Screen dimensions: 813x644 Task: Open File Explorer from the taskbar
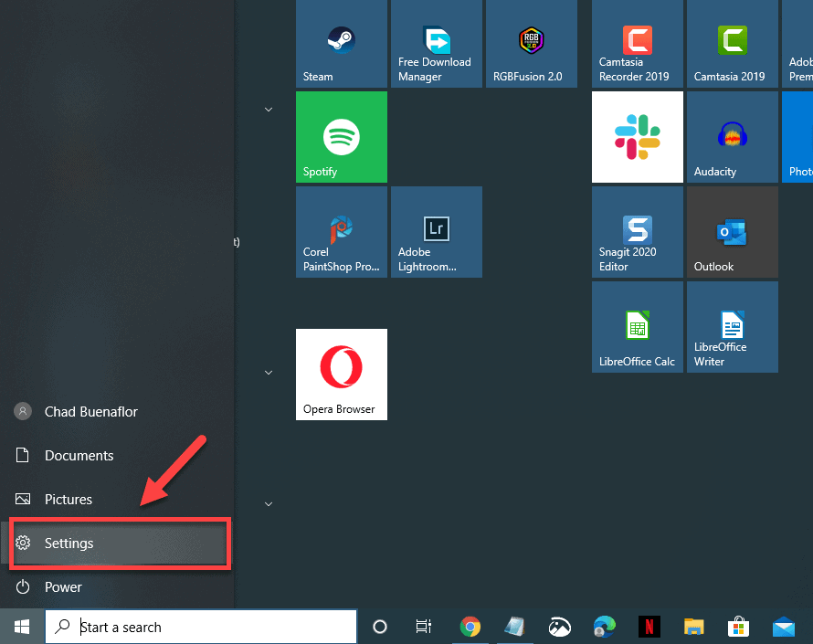[693, 627]
